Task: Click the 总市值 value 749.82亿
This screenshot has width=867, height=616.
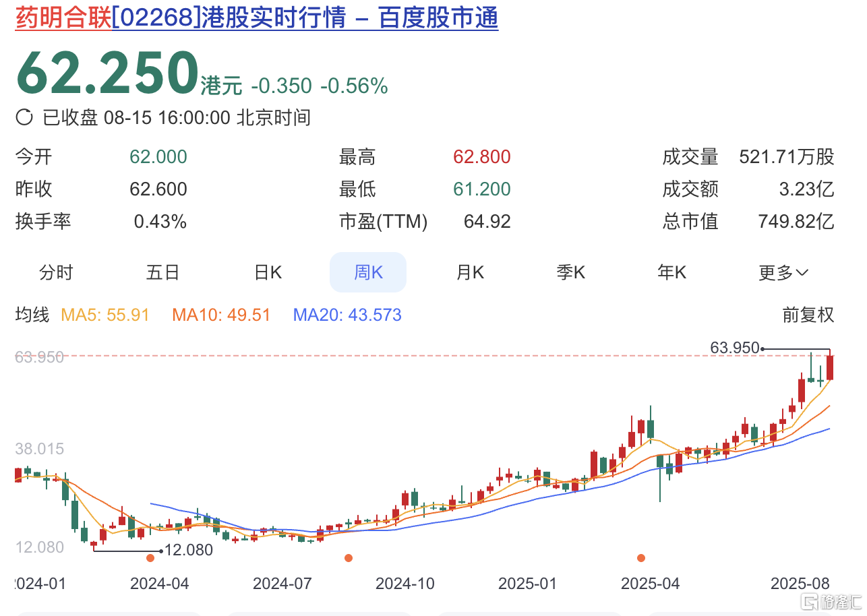Action: click(x=796, y=221)
